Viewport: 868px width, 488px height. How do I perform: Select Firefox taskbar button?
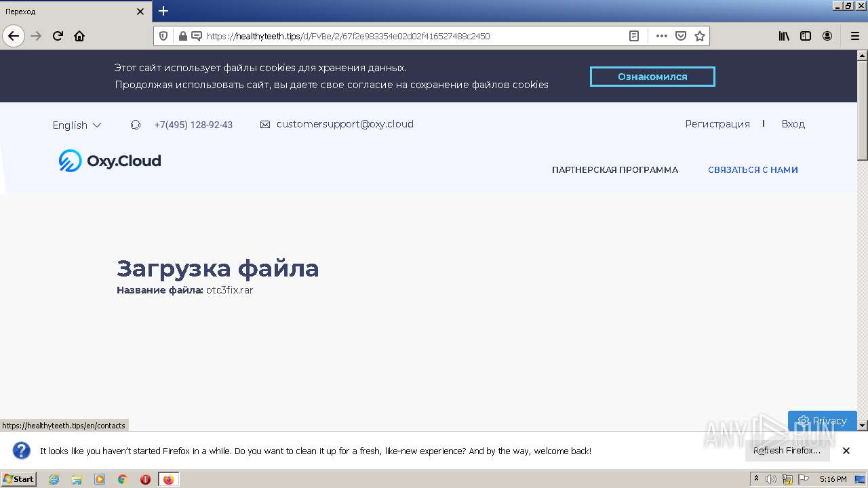tap(168, 479)
